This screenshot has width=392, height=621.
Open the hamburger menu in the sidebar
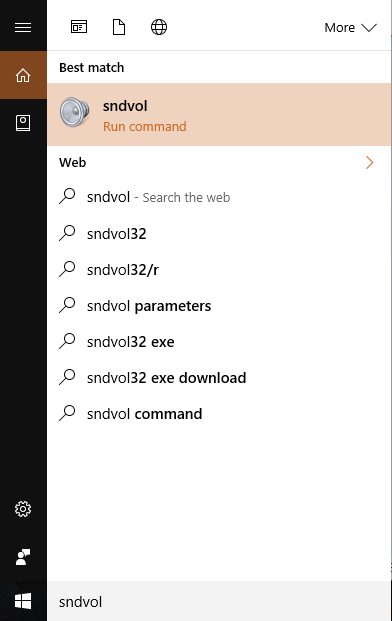pos(23,27)
